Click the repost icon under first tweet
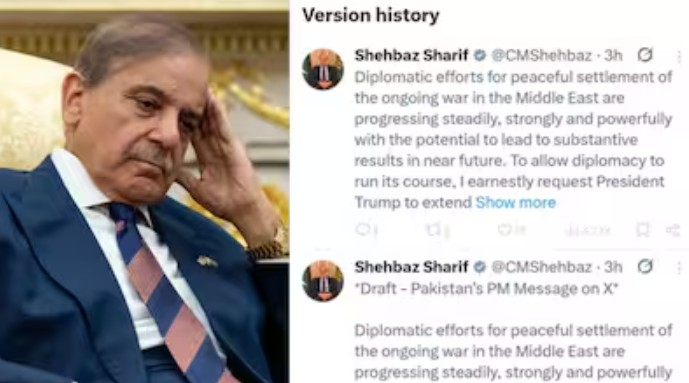 [x=433, y=229]
